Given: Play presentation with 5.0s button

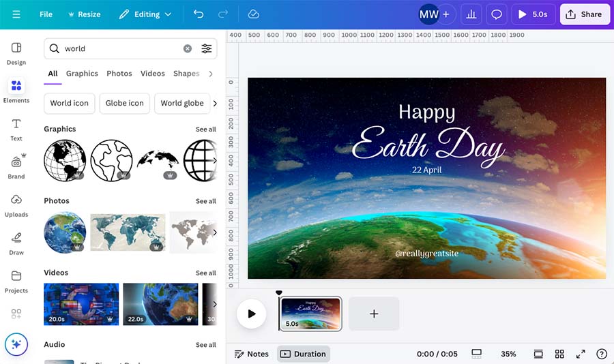Looking at the screenshot, I should pyautogui.click(x=533, y=14).
